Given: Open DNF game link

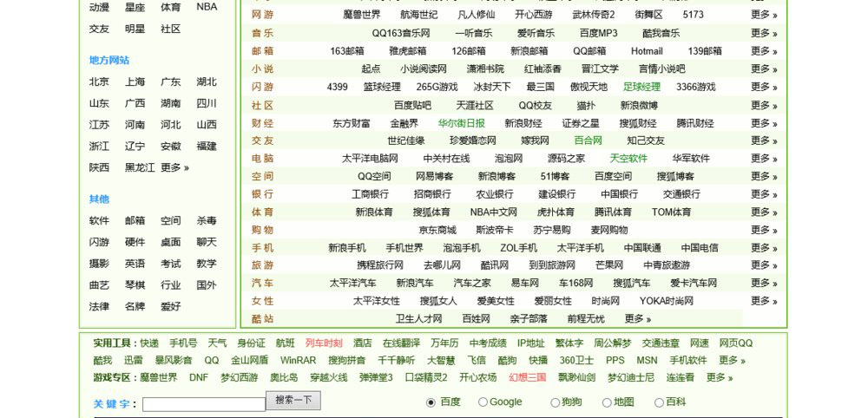Looking at the screenshot, I should tap(199, 378).
